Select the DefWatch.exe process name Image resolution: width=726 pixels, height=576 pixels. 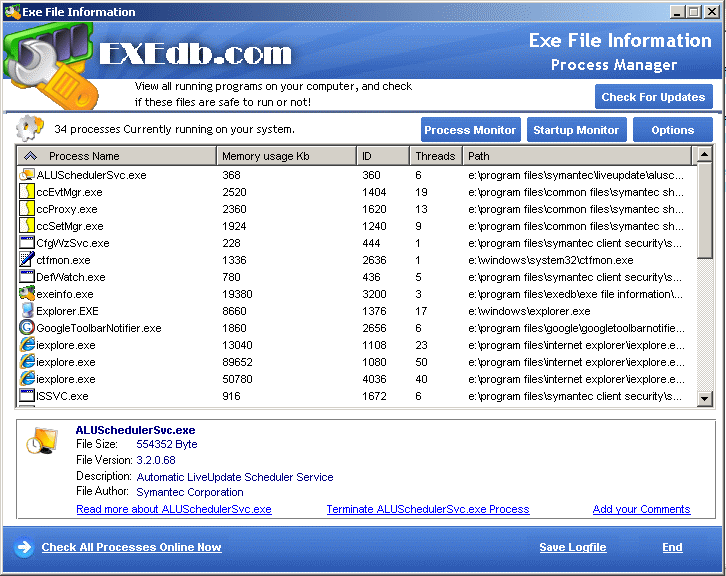(x=71, y=277)
